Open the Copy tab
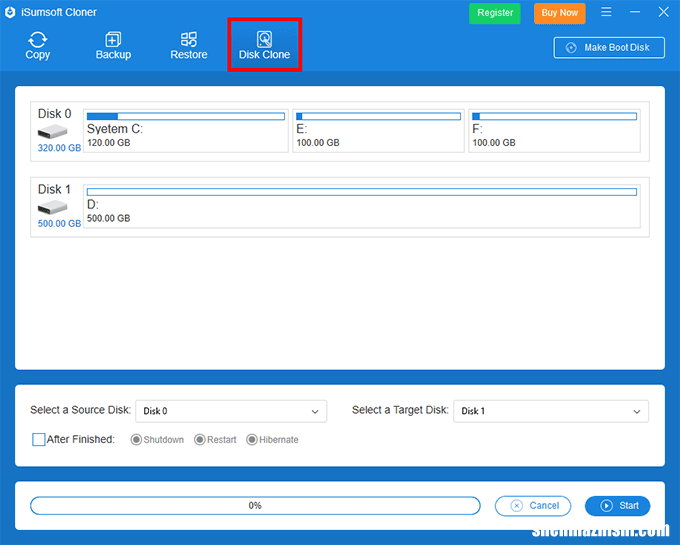This screenshot has height=545, width=680. pos(38,45)
